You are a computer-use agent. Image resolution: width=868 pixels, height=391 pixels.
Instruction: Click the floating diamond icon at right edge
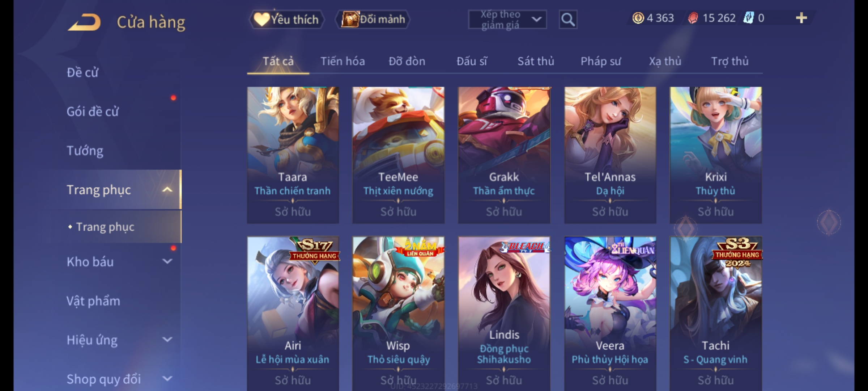tap(829, 222)
